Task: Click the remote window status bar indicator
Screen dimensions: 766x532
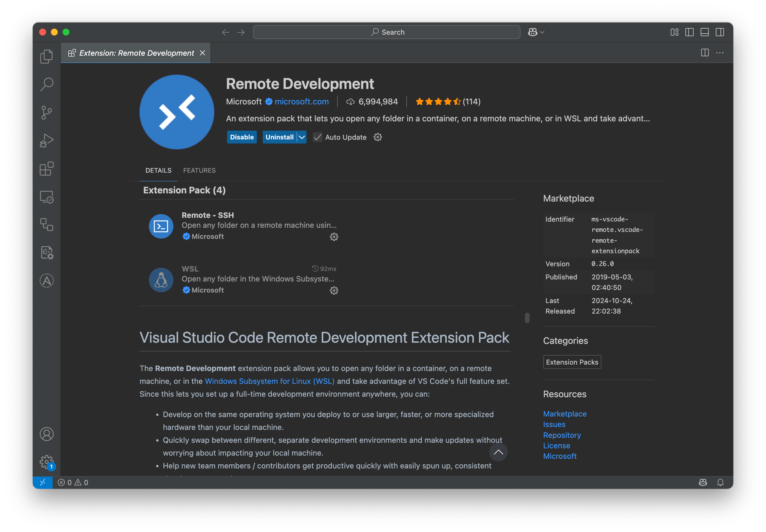Action: [42, 482]
